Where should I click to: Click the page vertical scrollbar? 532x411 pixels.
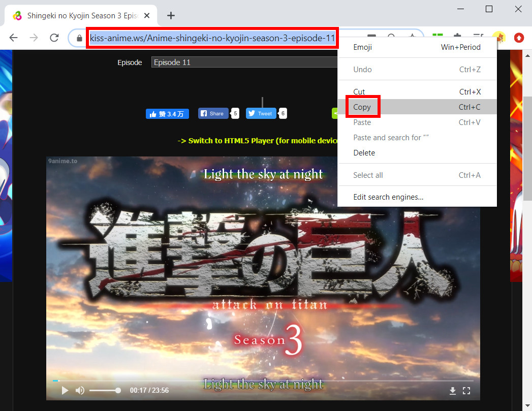527,147
